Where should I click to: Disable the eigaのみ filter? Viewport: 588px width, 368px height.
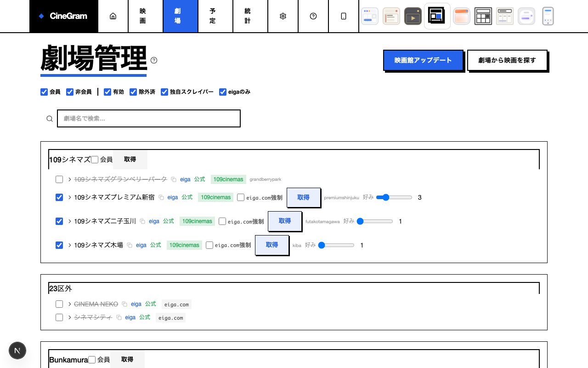coord(223,92)
